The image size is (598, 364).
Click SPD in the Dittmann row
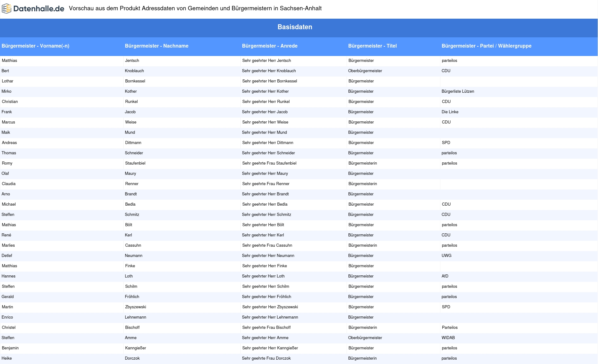coord(446,142)
